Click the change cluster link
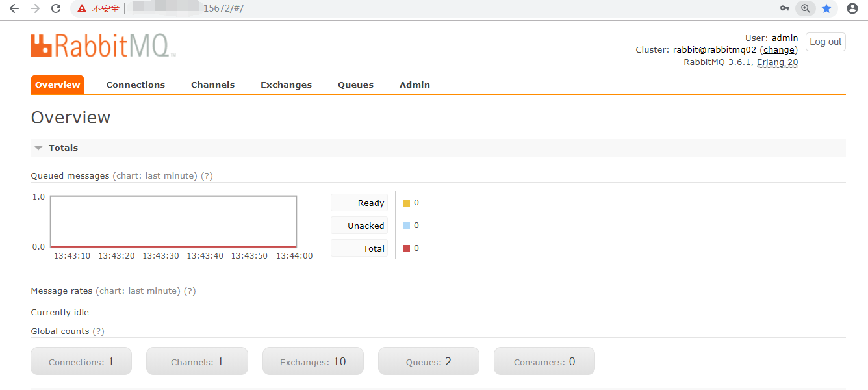Viewport: 868px width, 390px height. [778, 49]
